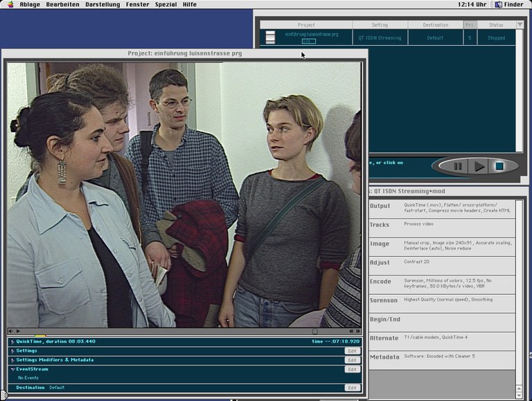Click the project file icon in batch row
Screen dimensions: 532x401
coord(270,37)
